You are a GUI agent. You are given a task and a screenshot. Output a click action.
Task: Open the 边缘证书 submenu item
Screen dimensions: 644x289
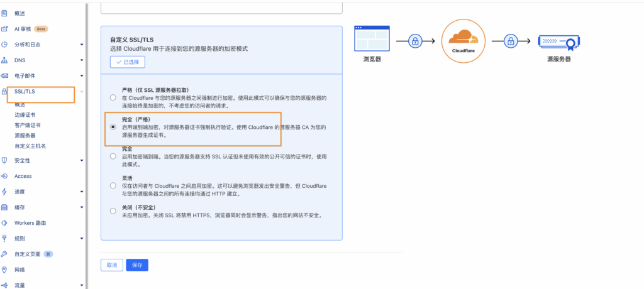25,115
